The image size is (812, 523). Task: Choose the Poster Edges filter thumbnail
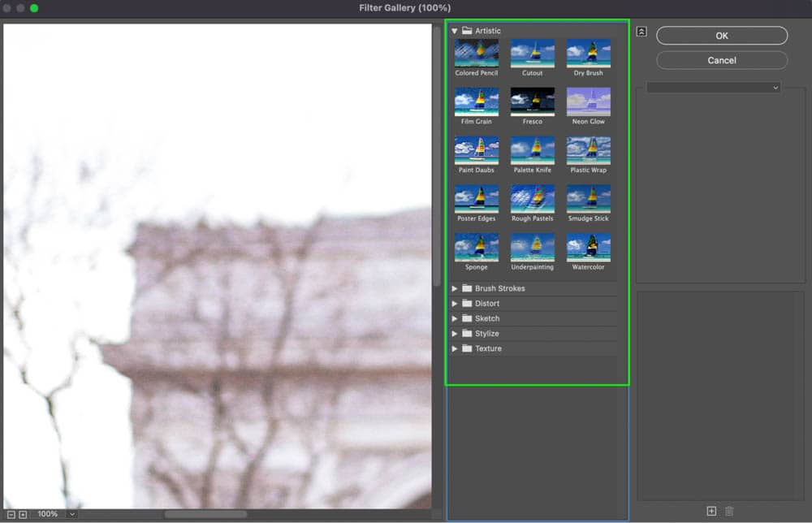point(477,199)
